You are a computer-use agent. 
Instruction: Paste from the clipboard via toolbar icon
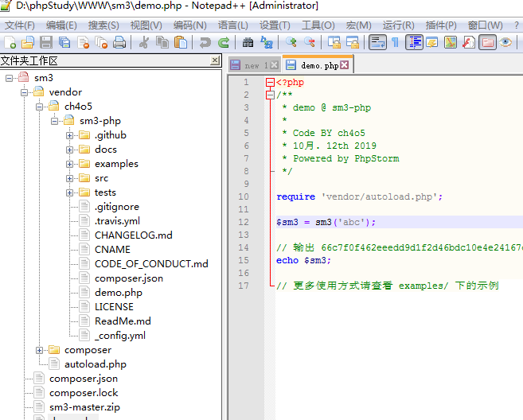[x=181, y=42]
